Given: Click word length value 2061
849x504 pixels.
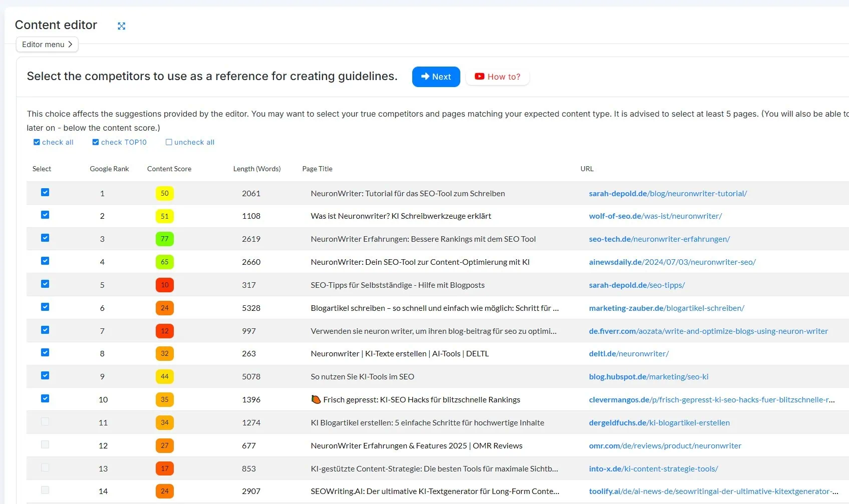Looking at the screenshot, I should pyautogui.click(x=251, y=193).
